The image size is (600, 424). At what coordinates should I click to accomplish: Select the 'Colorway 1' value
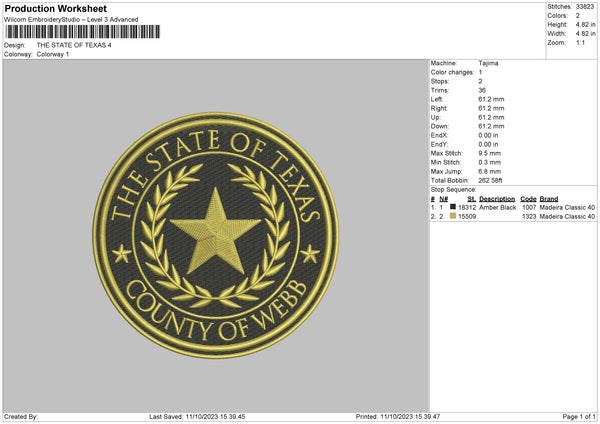[53, 54]
